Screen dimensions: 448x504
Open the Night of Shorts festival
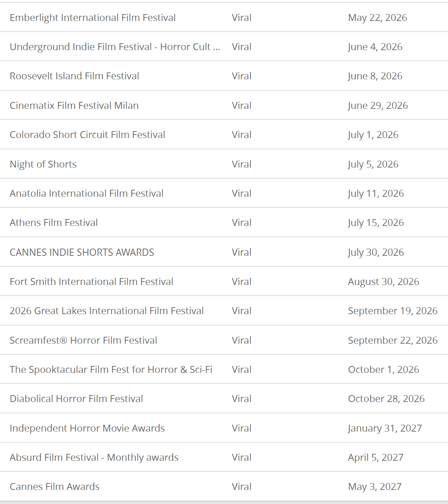pos(43,164)
